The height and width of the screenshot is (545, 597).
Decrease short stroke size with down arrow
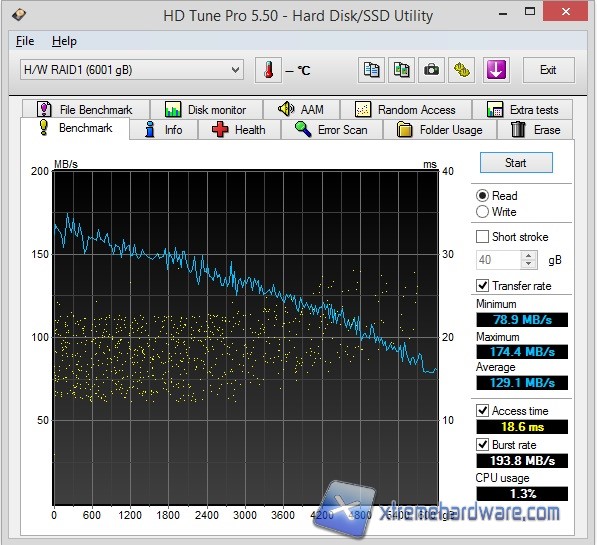coord(529,264)
